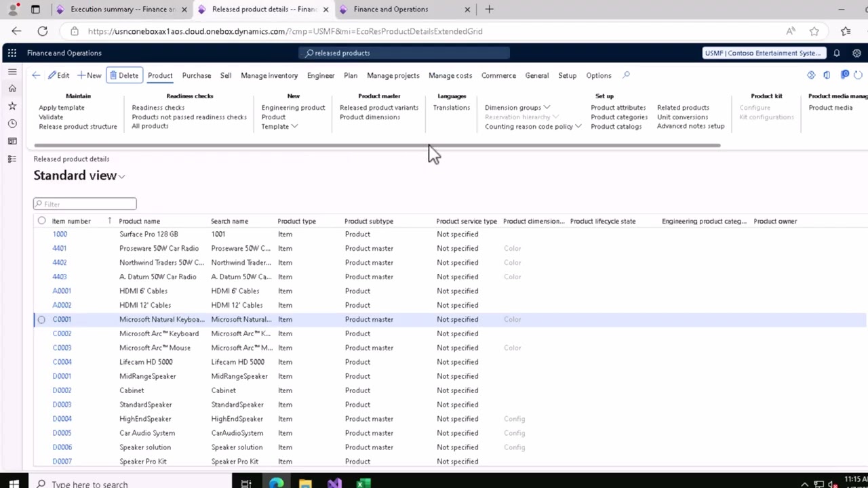This screenshot has width=868, height=488.
Task: Focus the grid Filter input box
Action: tap(85, 203)
